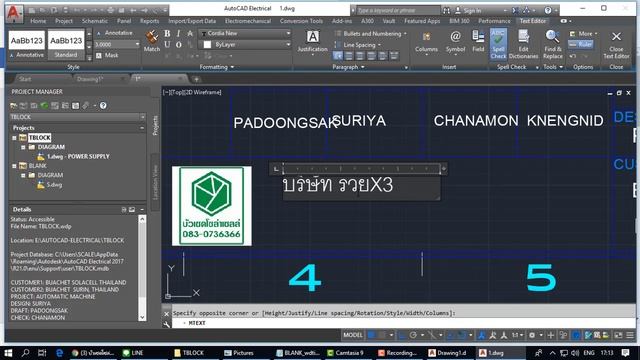Toggle grid display in status bar
The height and width of the screenshot is (360, 640).
click(x=371, y=335)
